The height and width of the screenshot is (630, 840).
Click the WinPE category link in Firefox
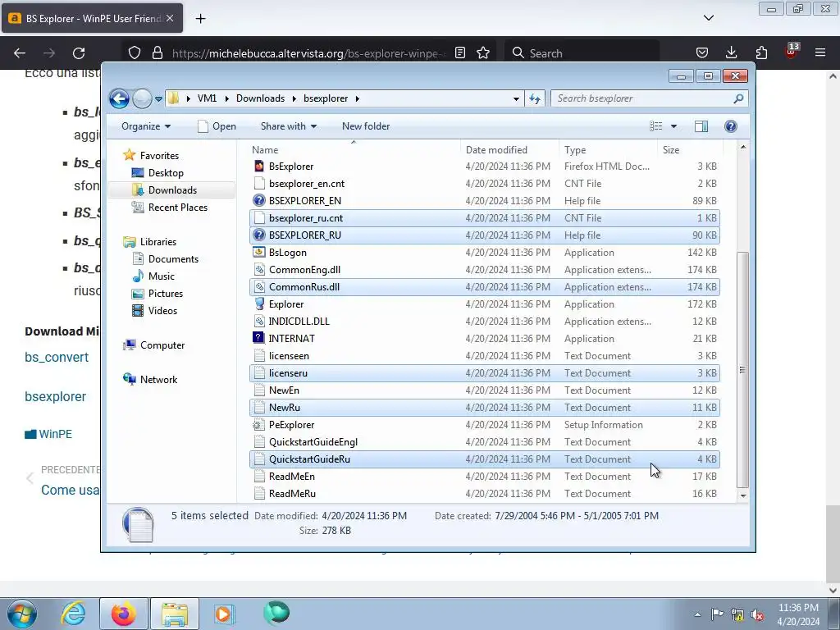pyautogui.click(x=55, y=434)
